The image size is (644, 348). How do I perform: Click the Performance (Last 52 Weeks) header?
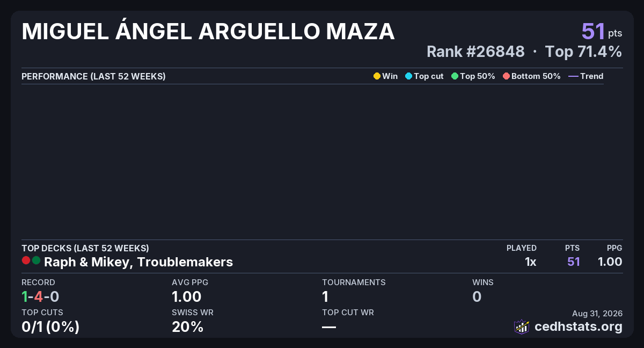(93, 76)
